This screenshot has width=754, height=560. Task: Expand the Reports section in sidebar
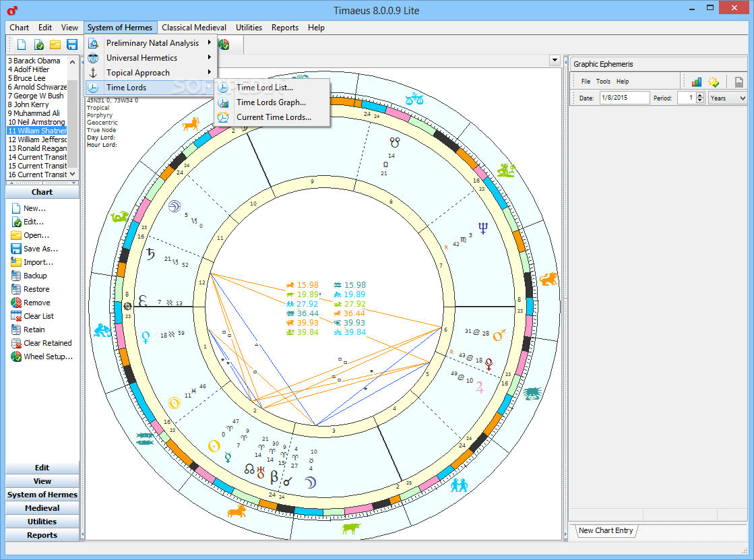point(42,535)
